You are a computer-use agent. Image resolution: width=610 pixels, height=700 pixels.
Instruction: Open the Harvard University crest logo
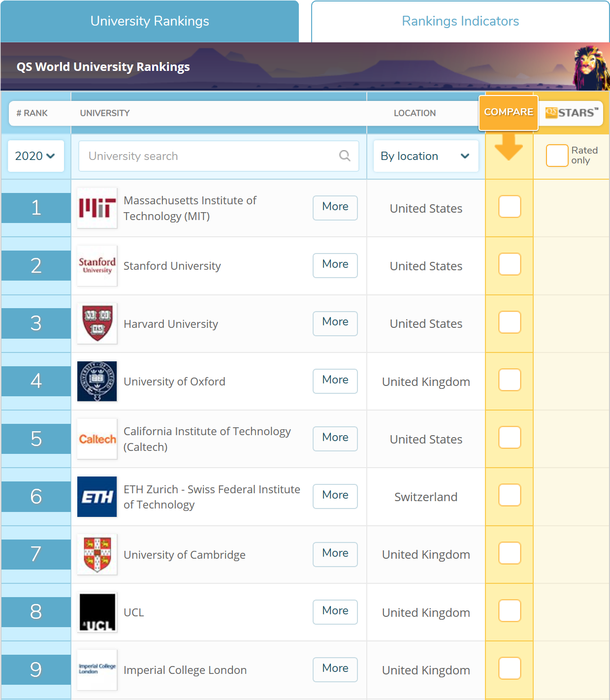97,323
